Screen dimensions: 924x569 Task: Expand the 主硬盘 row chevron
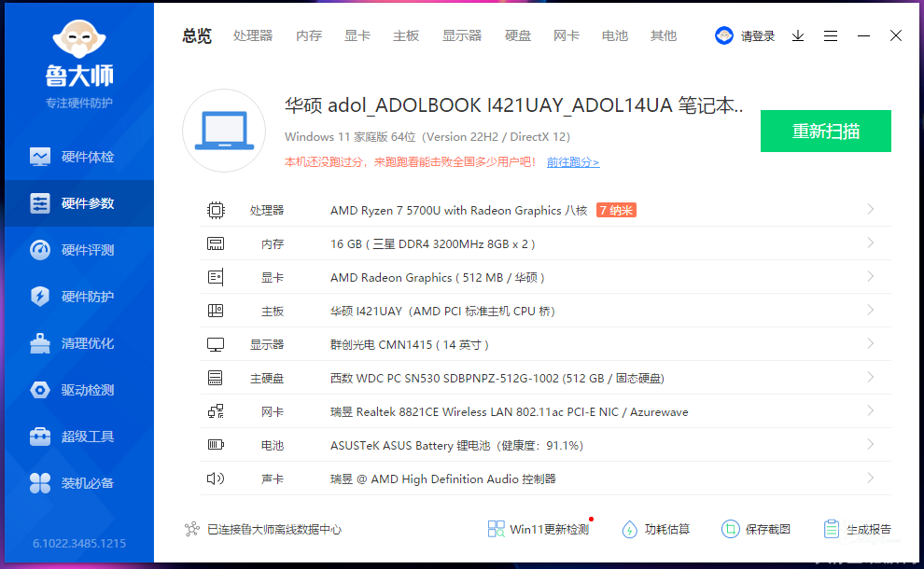[x=871, y=378]
